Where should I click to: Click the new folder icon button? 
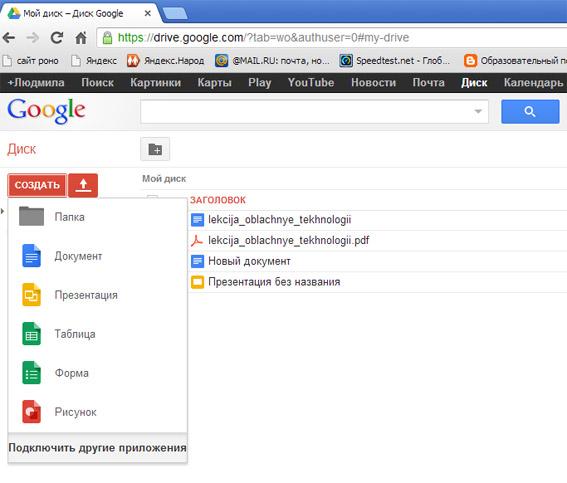coord(155,149)
